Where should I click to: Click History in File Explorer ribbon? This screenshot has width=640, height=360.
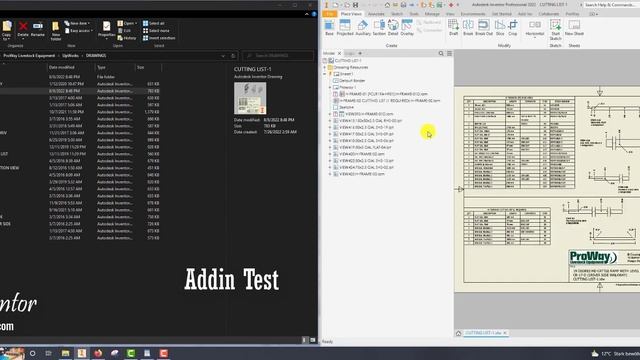point(127,38)
